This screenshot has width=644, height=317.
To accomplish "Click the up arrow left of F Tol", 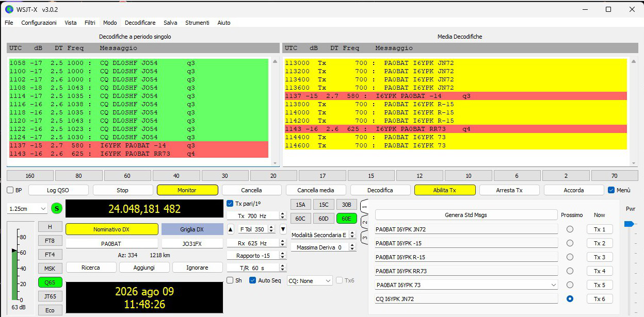I will tap(231, 229).
